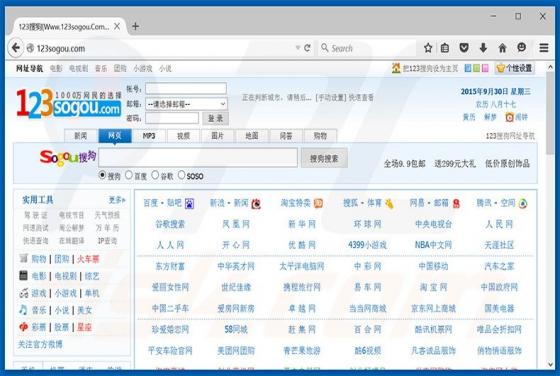
Task: Click the gold personalization settings icon
Action: click(501, 68)
